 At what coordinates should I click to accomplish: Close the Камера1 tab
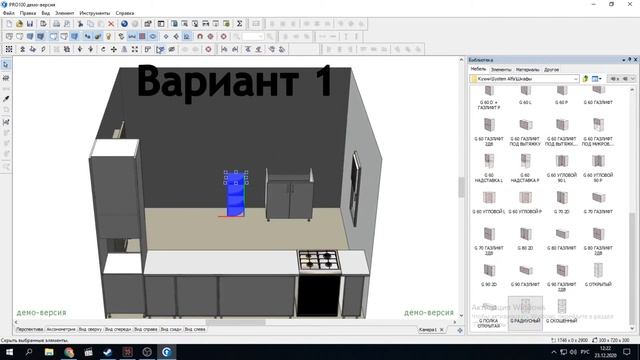[442, 330]
